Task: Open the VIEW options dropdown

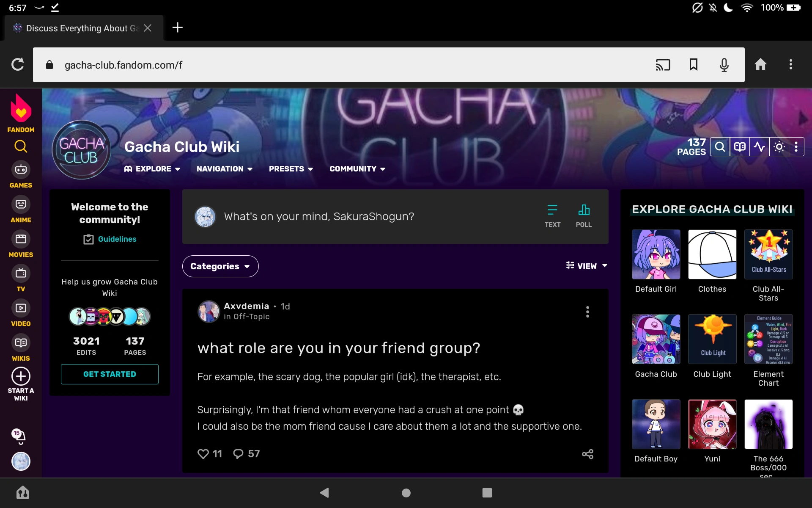Action: 587,266
